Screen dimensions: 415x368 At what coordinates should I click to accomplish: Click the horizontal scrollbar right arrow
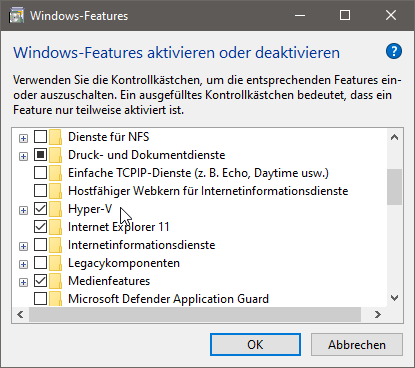pos(378,314)
